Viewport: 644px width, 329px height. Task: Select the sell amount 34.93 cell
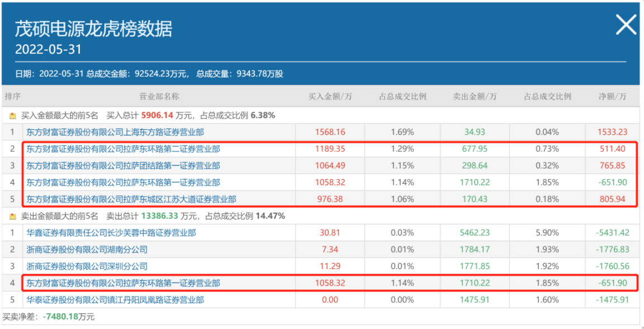click(475, 132)
